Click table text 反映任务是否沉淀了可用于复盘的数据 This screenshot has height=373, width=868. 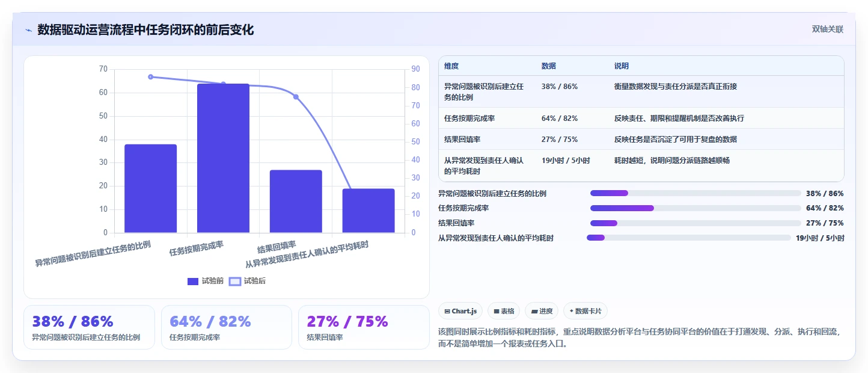[x=676, y=140]
